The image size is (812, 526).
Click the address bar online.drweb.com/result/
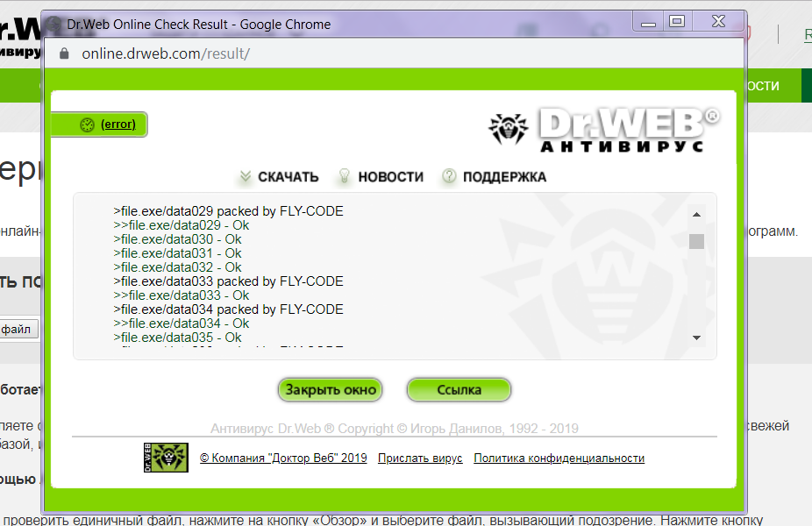(166, 53)
